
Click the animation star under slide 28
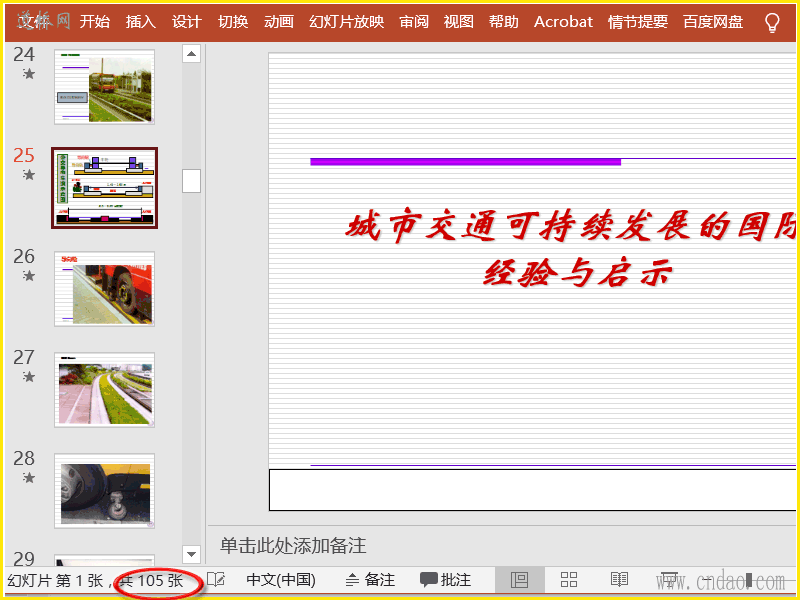[29, 478]
